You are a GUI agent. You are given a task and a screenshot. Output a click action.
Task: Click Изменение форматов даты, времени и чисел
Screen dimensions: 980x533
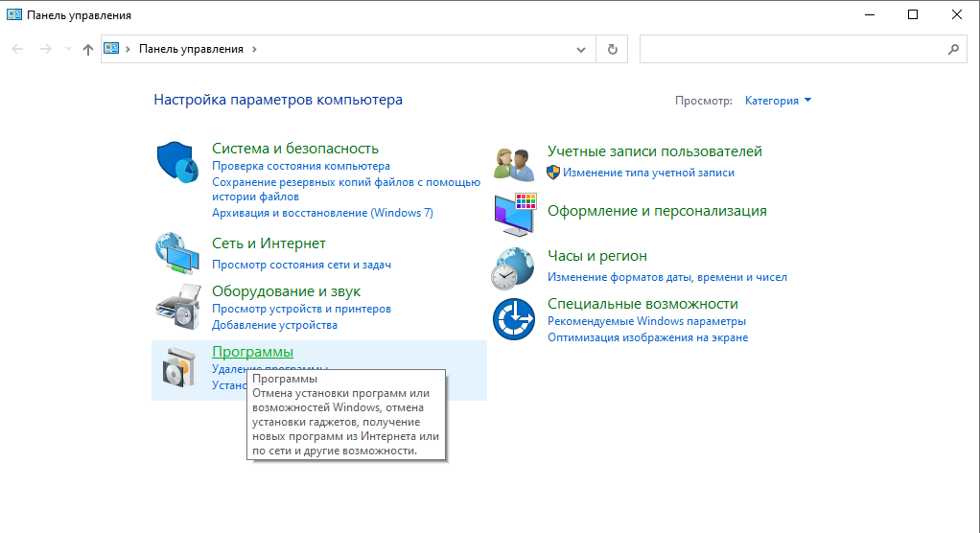coord(667,277)
